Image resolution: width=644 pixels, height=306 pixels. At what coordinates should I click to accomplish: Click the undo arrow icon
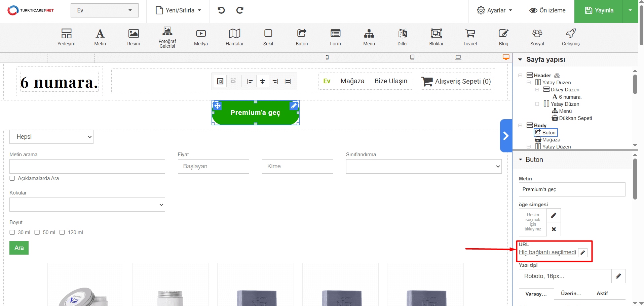(221, 10)
